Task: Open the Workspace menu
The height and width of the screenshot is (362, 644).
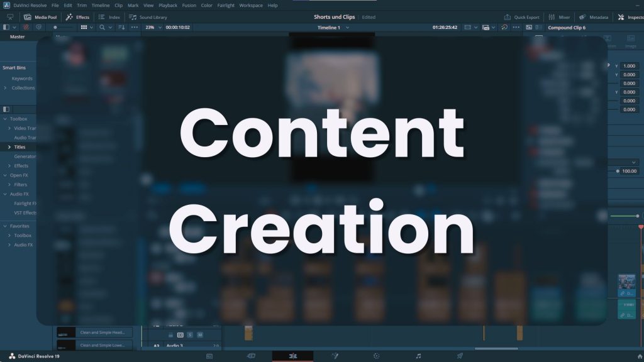Action: coord(251,5)
